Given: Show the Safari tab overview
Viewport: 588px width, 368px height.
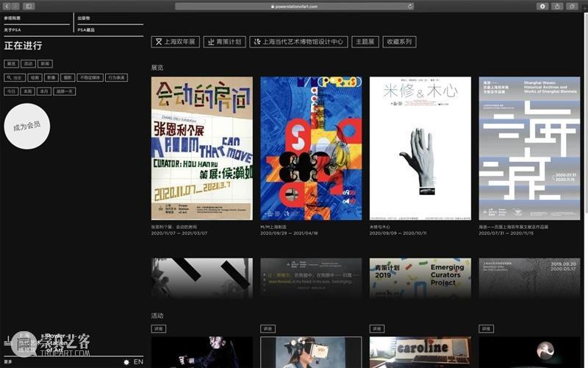Looking at the screenshot, I should point(572,7).
